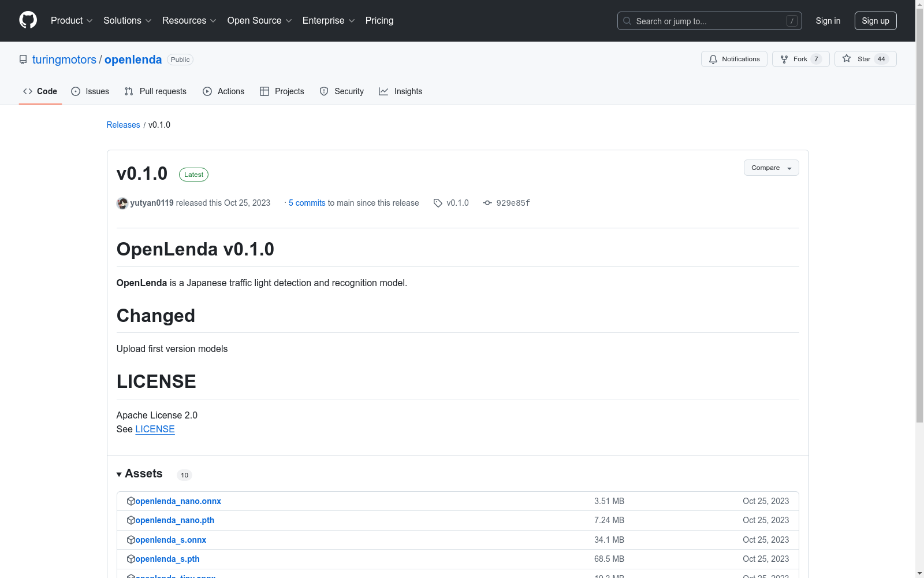This screenshot has width=924, height=578.
Task: Open the Security tab
Action: click(x=342, y=91)
